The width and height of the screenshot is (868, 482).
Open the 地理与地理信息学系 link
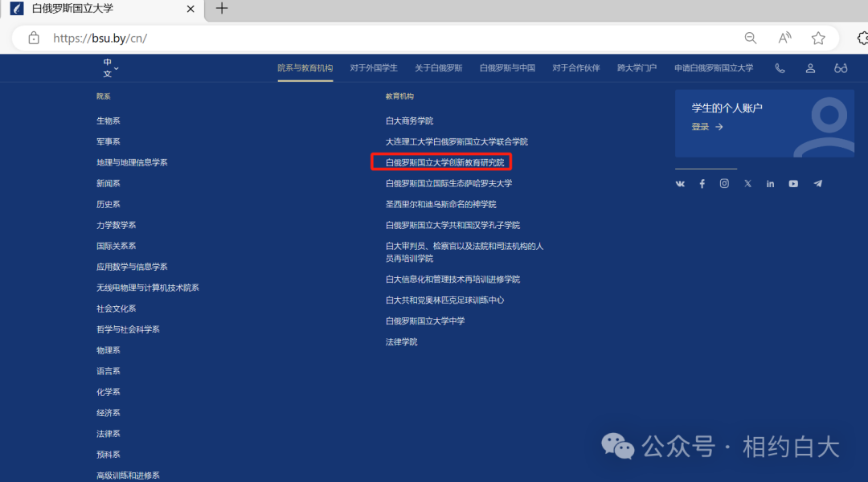pyautogui.click(x=132, y=162)
